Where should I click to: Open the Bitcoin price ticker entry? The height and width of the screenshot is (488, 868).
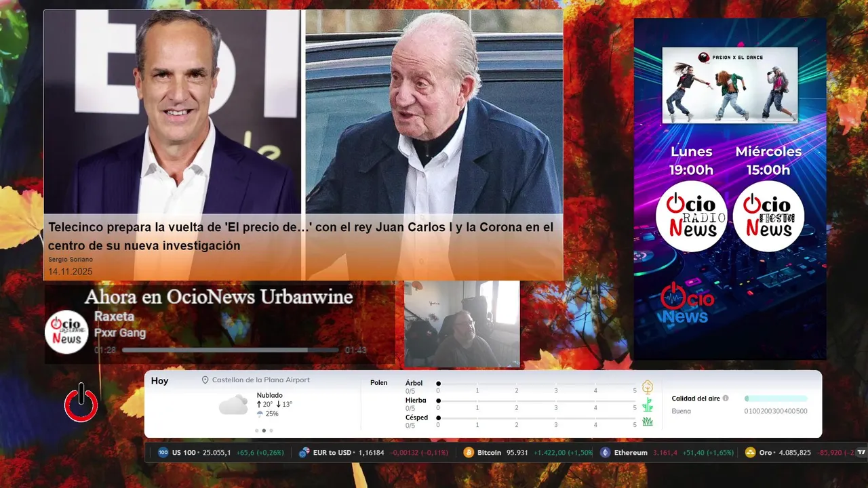tap(528, 453)
